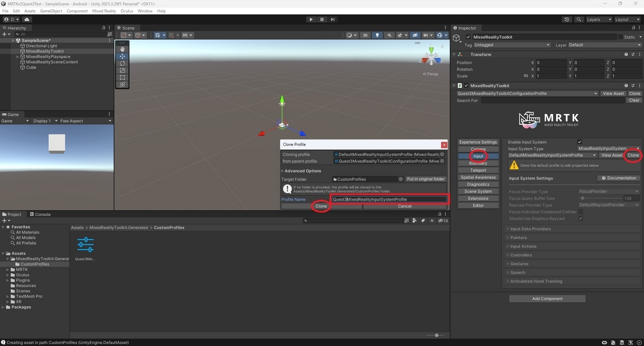This screenshot has width=644, height=346.
Task: Select the Spatial Awareness settings tab
Action: (x=478, y=178)
